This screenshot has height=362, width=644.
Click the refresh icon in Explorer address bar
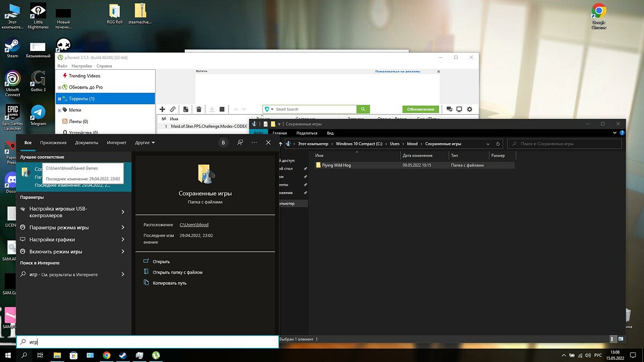point(498,144)
